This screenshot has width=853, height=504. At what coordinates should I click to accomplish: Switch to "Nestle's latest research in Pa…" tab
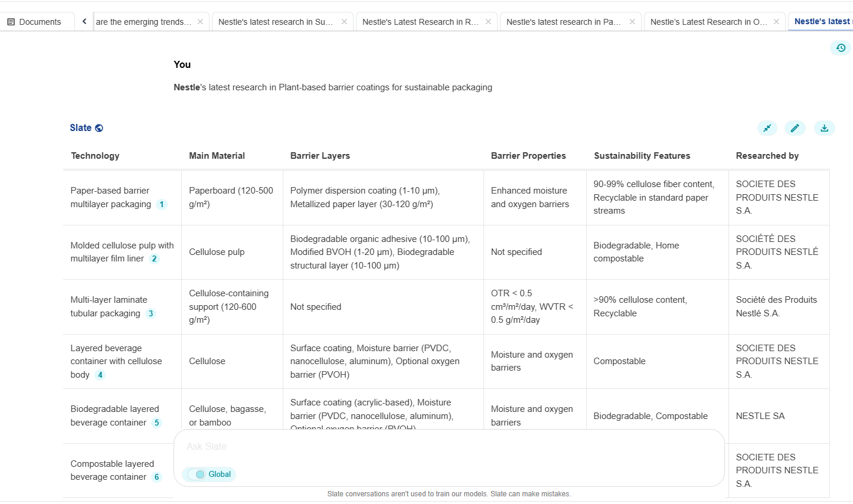[563, 22]
